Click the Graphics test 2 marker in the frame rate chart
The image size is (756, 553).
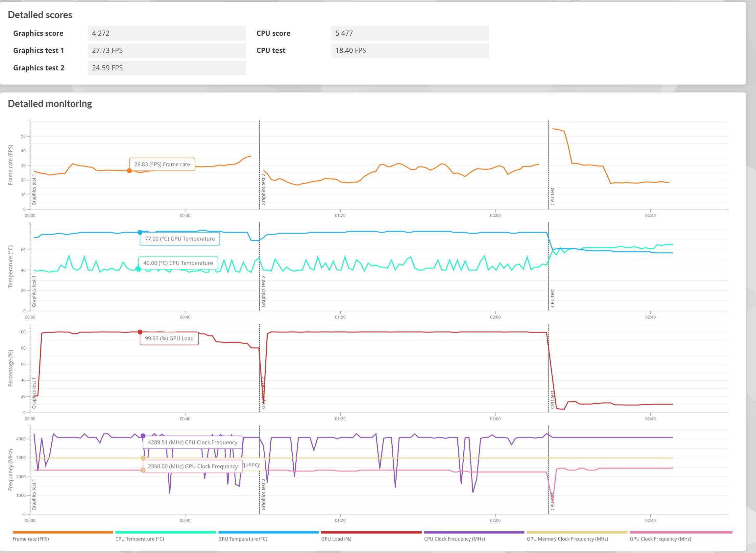tap(263, 189)
